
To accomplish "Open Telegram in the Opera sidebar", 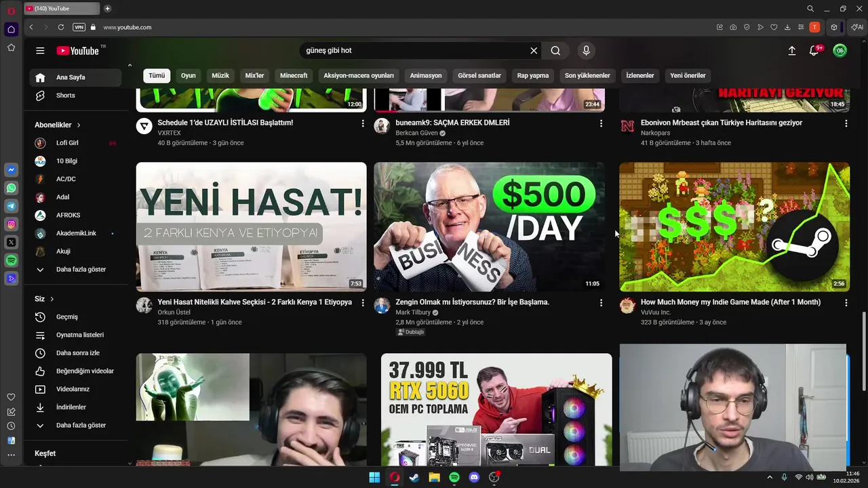I will pyautogui.click(x=11, y=206).
